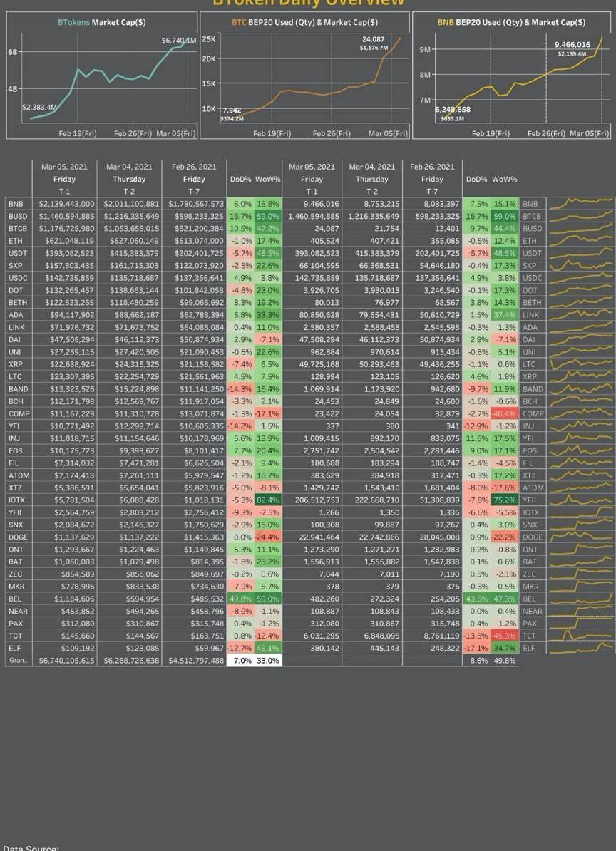This screenshot has height=851, width=616.
Task: Click the BUSD row label in first column
Action: tap(17, 216)
